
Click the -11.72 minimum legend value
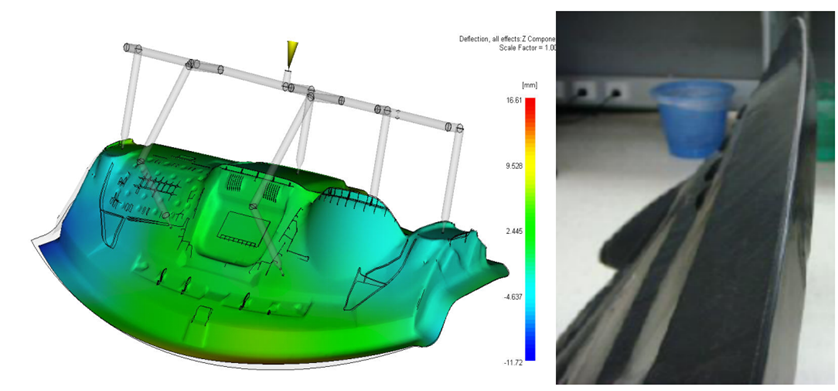tap(514, 362)
